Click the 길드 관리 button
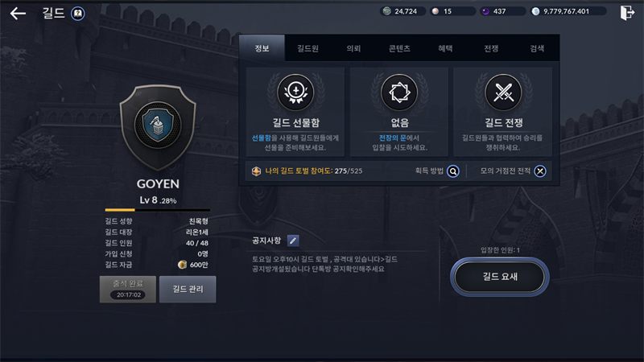The width and height of the screenshot is (644, 362). (188, 290)
